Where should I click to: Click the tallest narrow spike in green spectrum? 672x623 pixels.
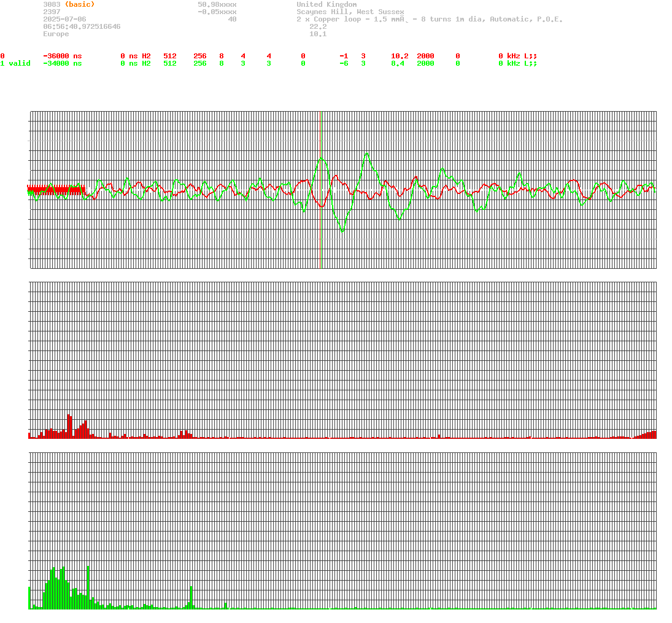click(88, 587)
